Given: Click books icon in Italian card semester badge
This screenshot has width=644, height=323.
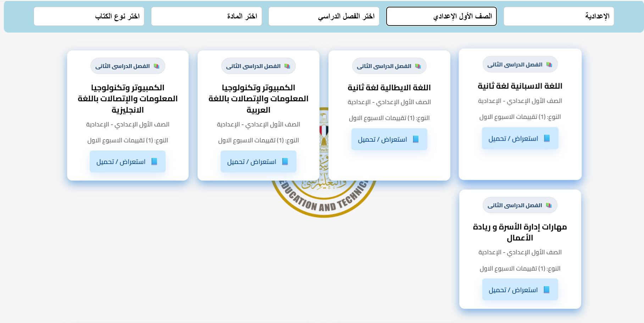Looking at the screenshot, I should click(418, 66).
